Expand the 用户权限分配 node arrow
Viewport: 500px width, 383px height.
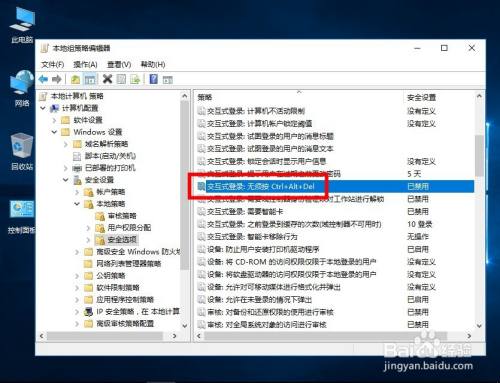(88, 228)
